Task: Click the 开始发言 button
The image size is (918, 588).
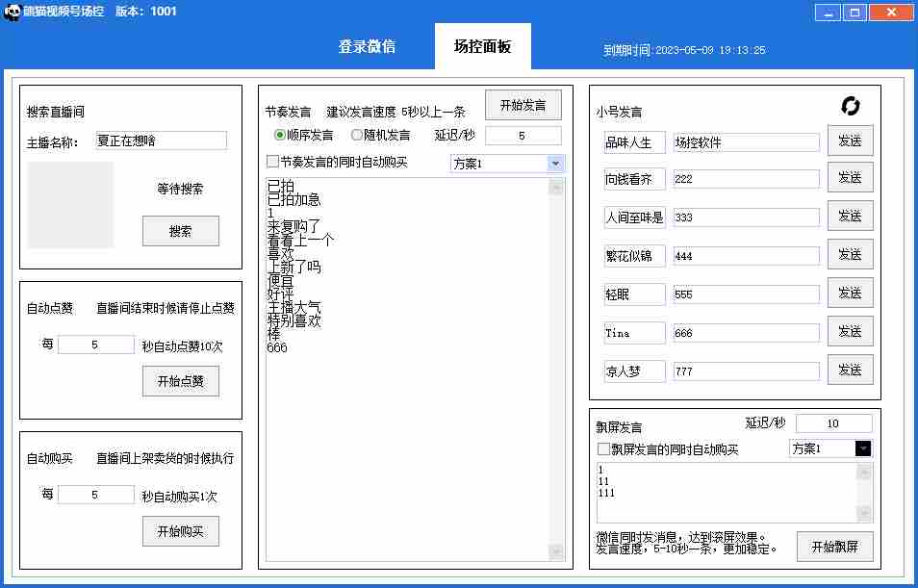Action: pos(523,106)
